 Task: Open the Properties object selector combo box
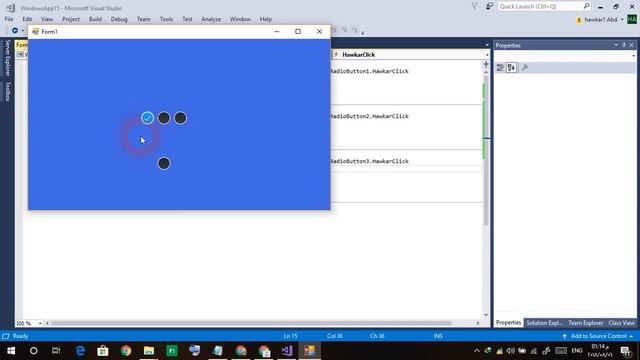(565, 56)
